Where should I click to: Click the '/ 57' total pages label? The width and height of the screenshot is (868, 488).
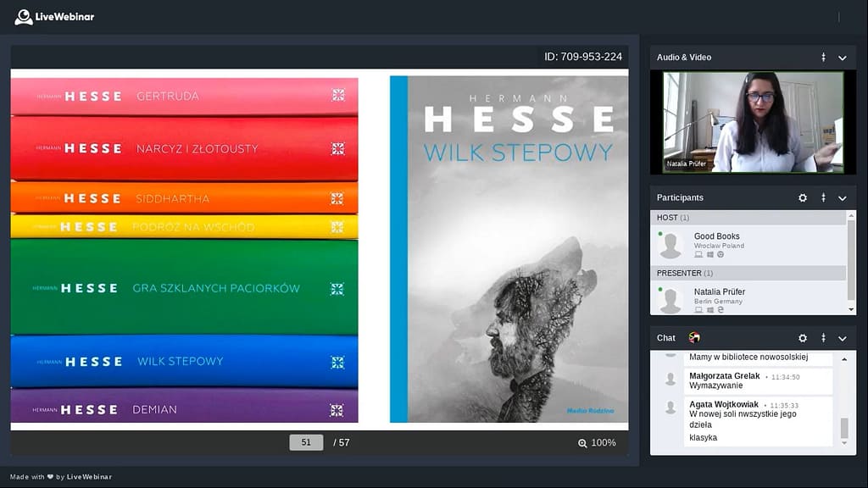tap(341, 442)
